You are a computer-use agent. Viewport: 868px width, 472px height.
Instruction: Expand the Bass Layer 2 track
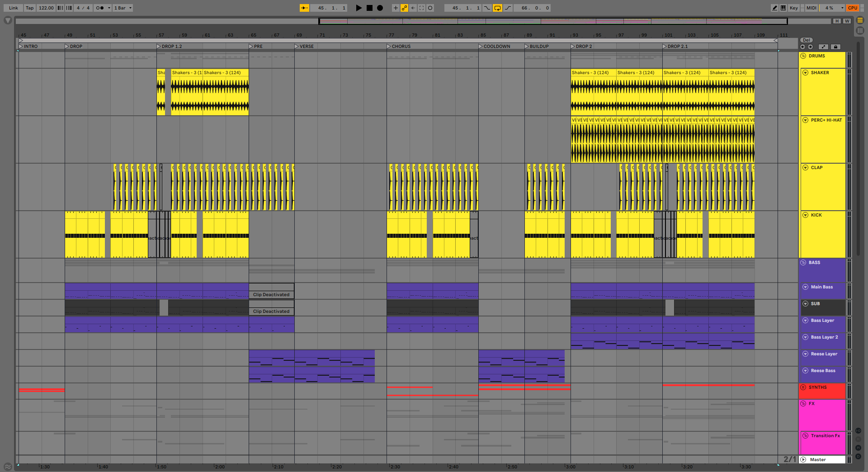tap(805, 337)
